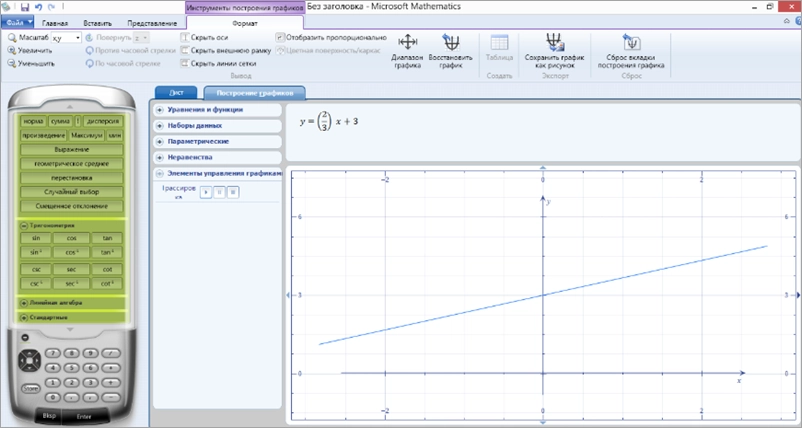Click the calculator scroll-up arrow
The height and width of the screenshot is (428, 802).
tap(71, 107)
